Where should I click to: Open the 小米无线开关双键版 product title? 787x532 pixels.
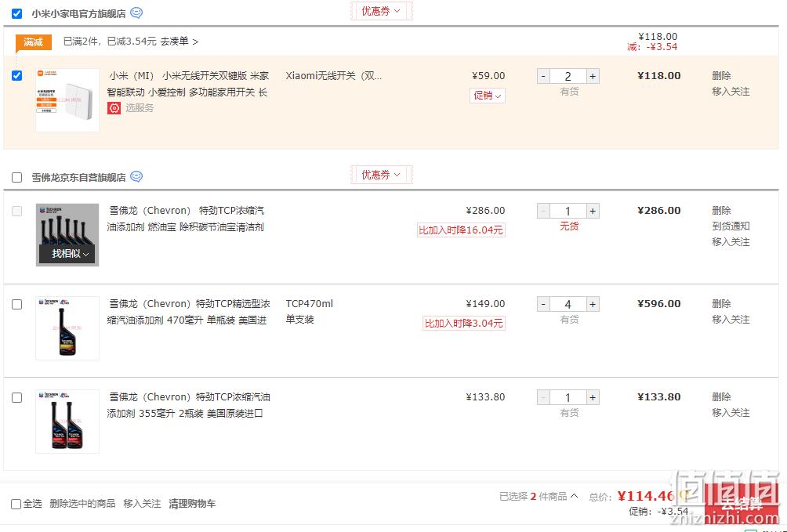189,84
